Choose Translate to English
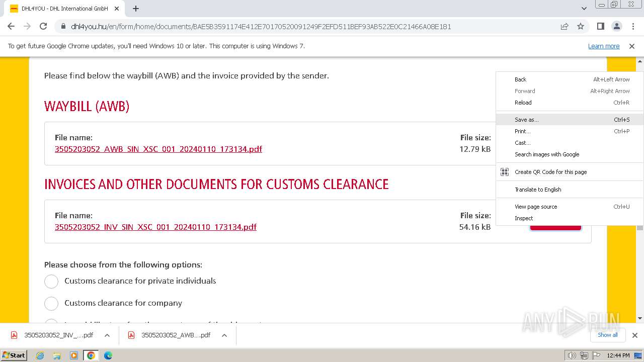The height and width of the screenshot is (362, 644). point(570,190)
